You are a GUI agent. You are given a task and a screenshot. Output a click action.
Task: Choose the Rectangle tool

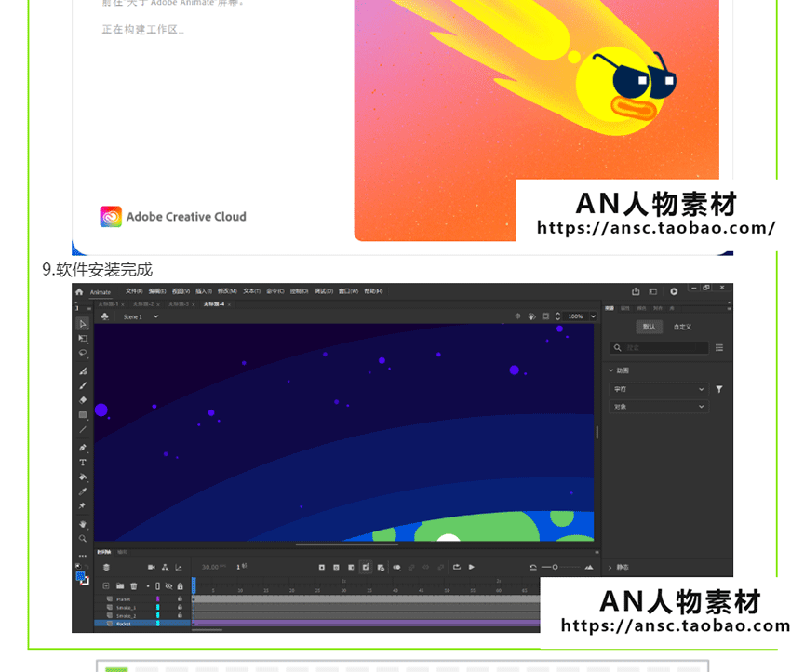[83, 415]
